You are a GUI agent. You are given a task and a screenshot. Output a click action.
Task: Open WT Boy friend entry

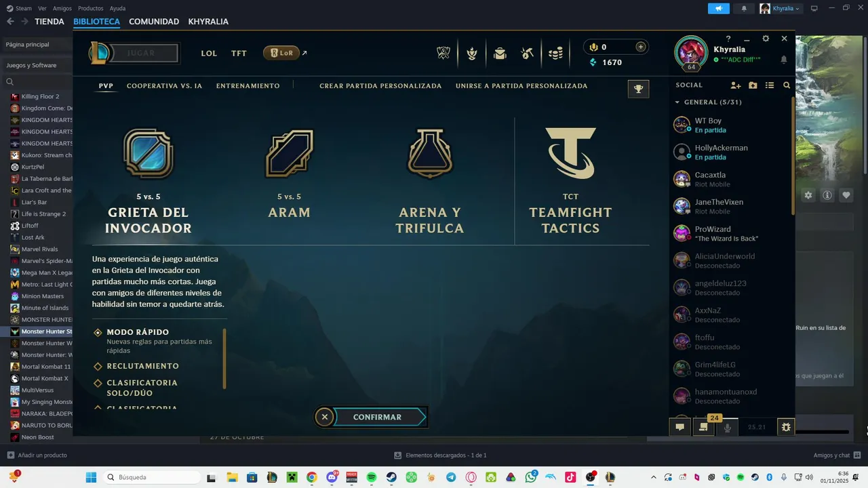730,125
